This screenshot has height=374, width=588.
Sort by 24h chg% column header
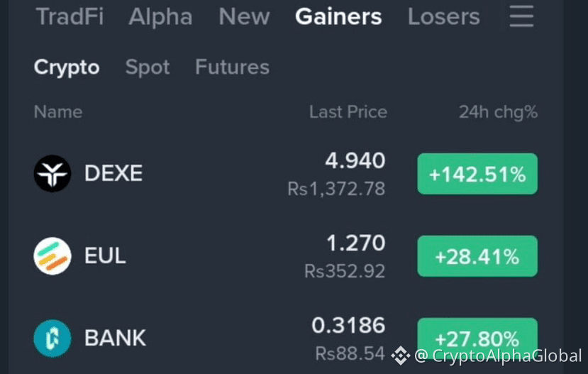[499, 112]
